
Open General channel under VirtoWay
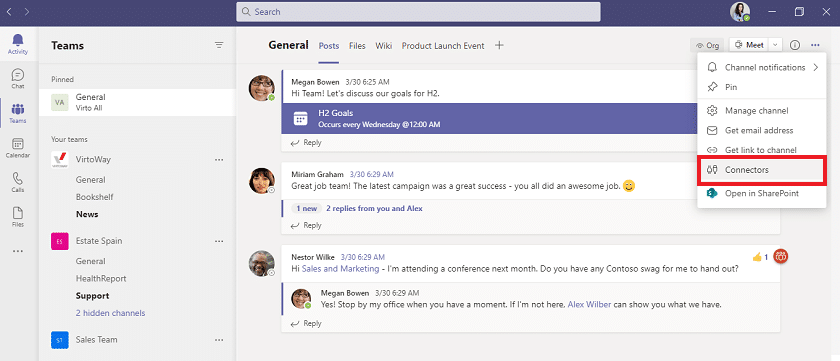click(91, 180)
